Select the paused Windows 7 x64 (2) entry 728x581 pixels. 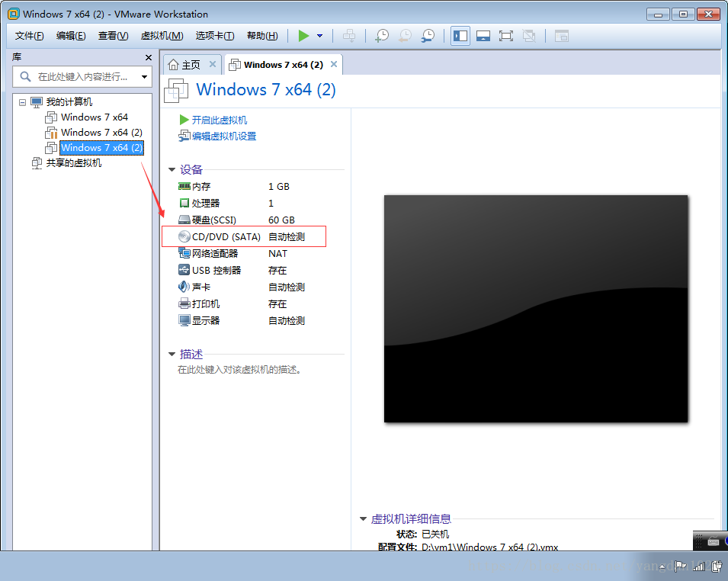pos(101,133)
